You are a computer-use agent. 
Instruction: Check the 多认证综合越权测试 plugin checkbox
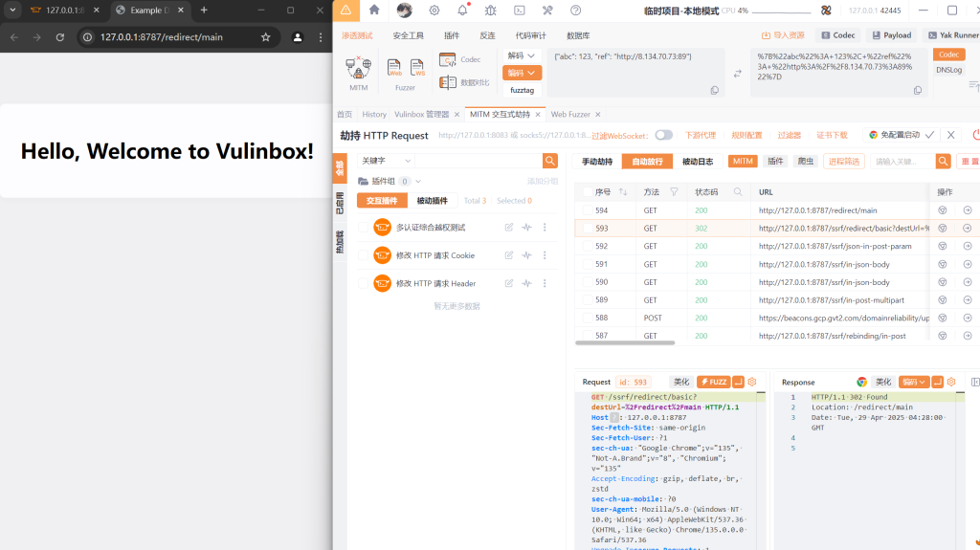tap(364, 228)
